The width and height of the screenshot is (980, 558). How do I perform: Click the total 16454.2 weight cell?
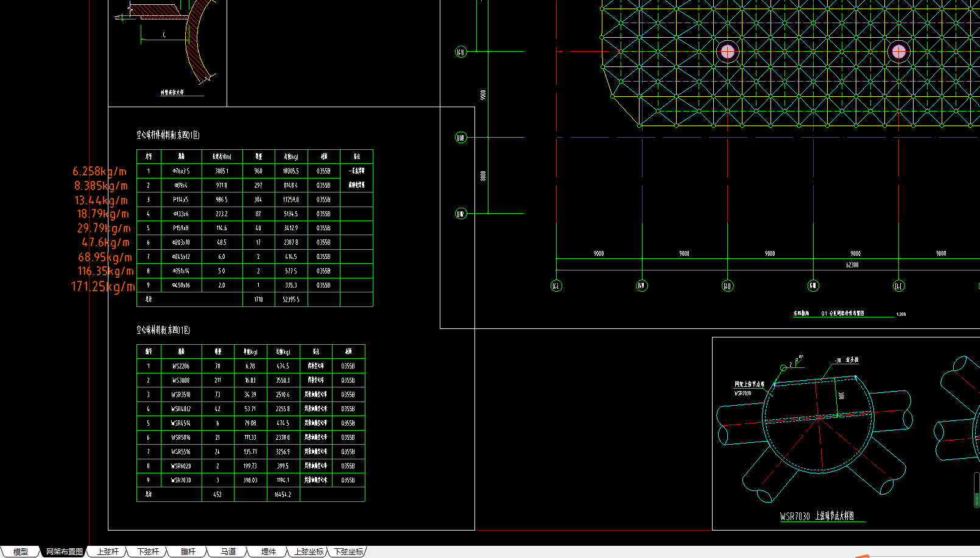pos(283,495)
